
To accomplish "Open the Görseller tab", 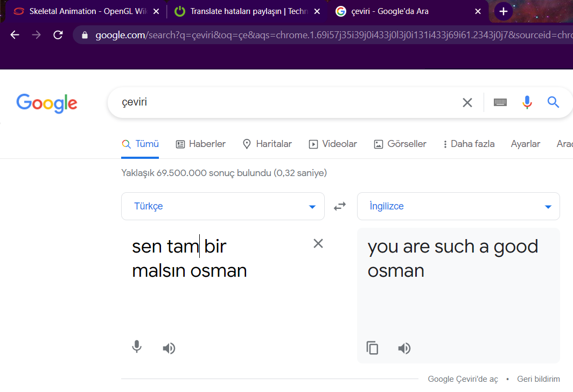I will click(x=400, y=144).
